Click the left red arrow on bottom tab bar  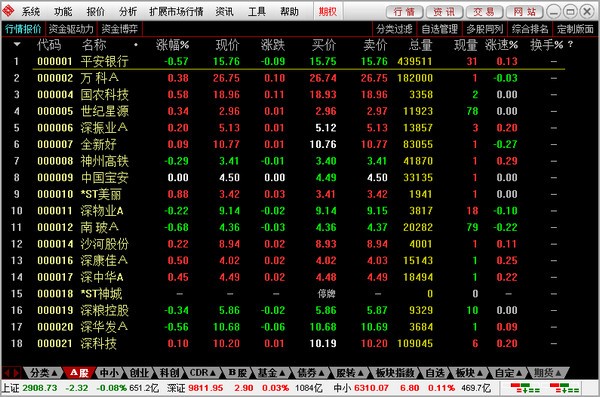click(7, 372)
